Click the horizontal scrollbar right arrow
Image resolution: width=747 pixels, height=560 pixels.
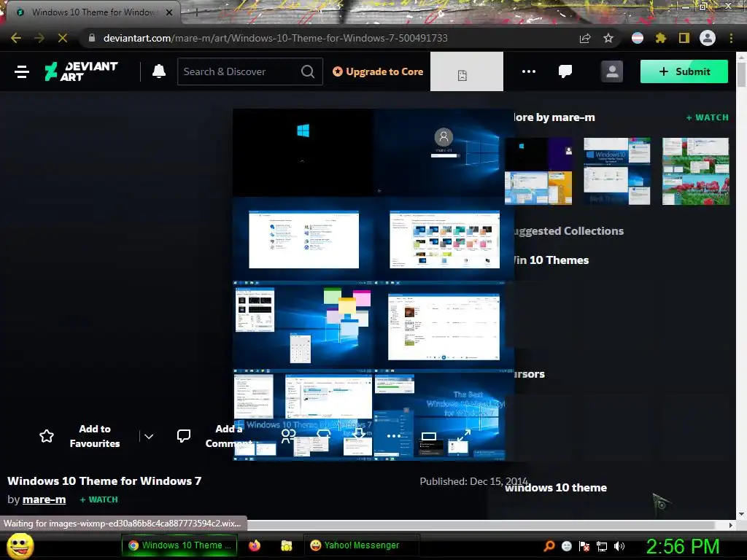731,525
